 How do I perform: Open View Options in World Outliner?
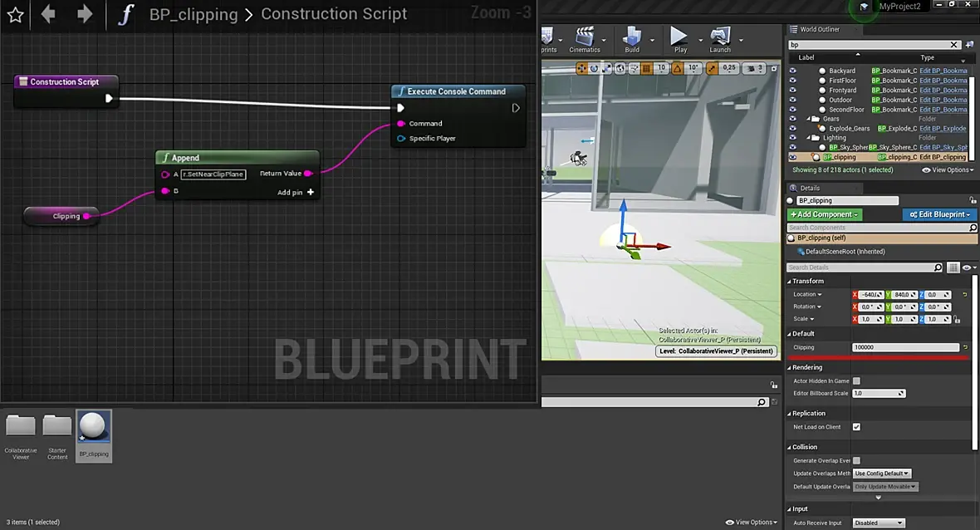[x=948, y=170]
